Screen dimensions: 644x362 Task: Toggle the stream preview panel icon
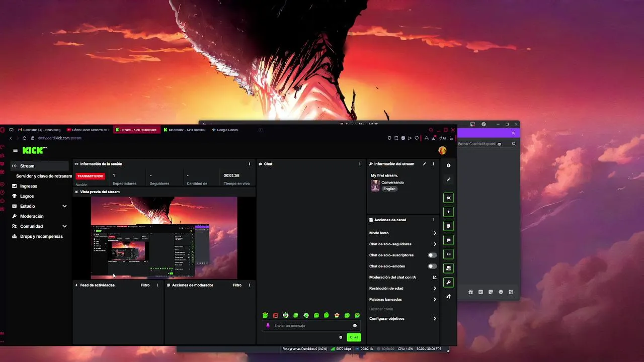pos(448,198)
